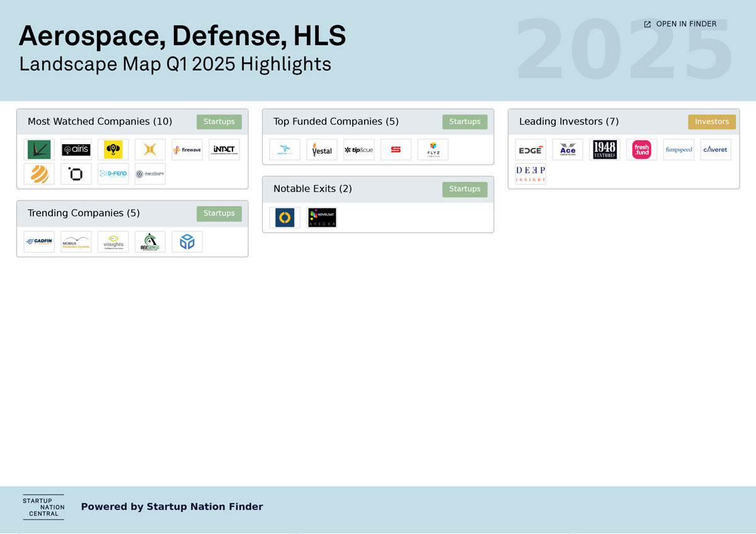Select the AeroSight company logo
The width and height of the screenshot is (756, 534).
(150, 174)
